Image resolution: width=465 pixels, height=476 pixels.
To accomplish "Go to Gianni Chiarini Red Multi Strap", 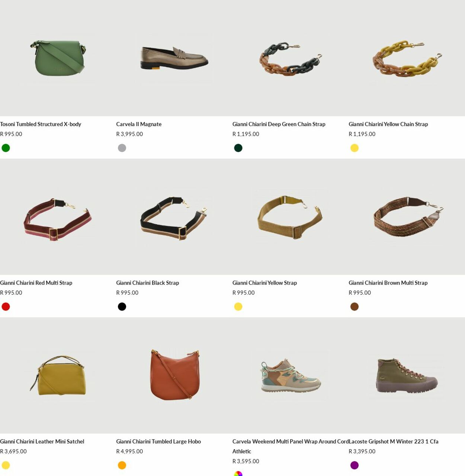I will (36, 283).
